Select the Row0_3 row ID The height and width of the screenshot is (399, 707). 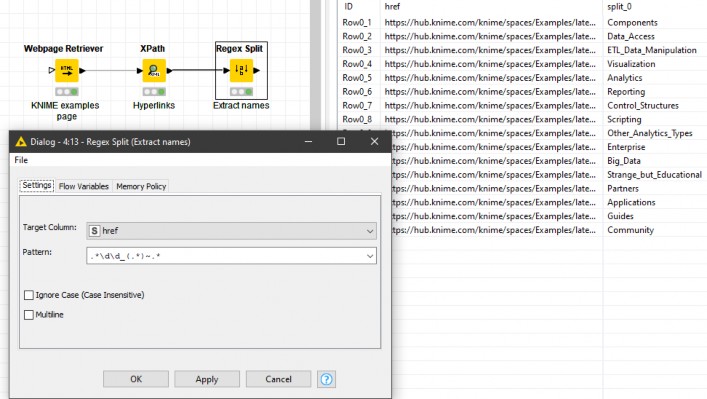coord(357,50)
